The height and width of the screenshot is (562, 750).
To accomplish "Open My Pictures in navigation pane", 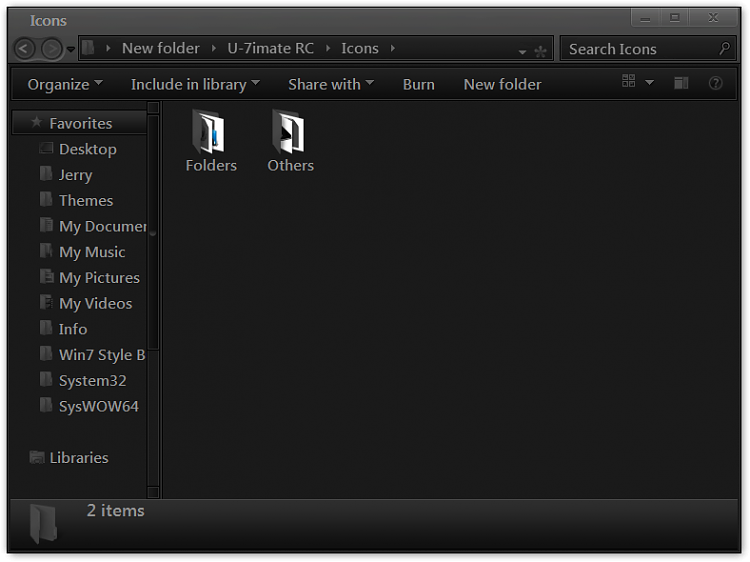I will coord(99,278).
